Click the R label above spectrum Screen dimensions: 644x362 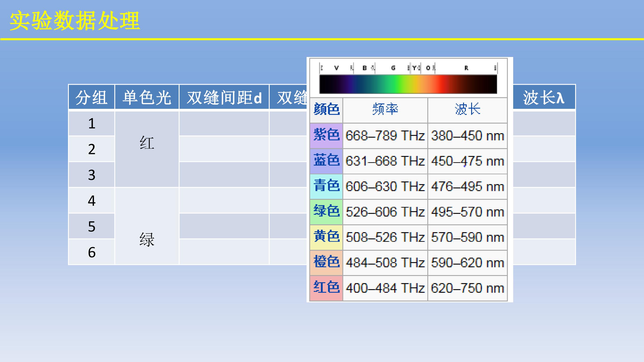tap(466, 68)
